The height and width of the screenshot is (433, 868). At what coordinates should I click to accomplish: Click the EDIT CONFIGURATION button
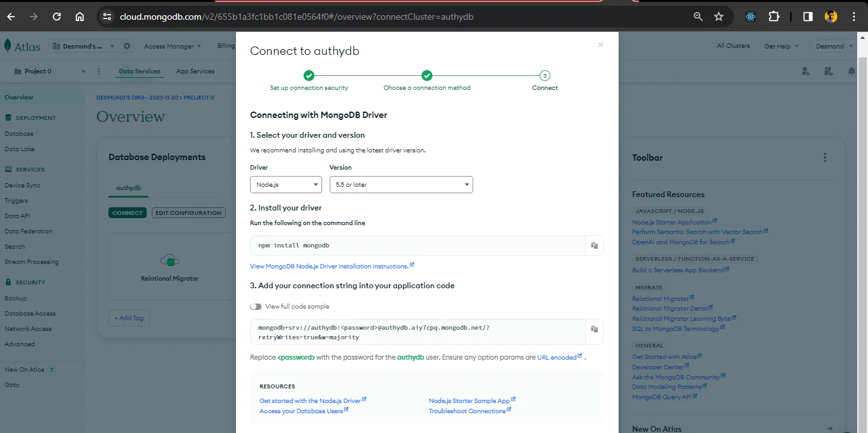tap(189, 213)
